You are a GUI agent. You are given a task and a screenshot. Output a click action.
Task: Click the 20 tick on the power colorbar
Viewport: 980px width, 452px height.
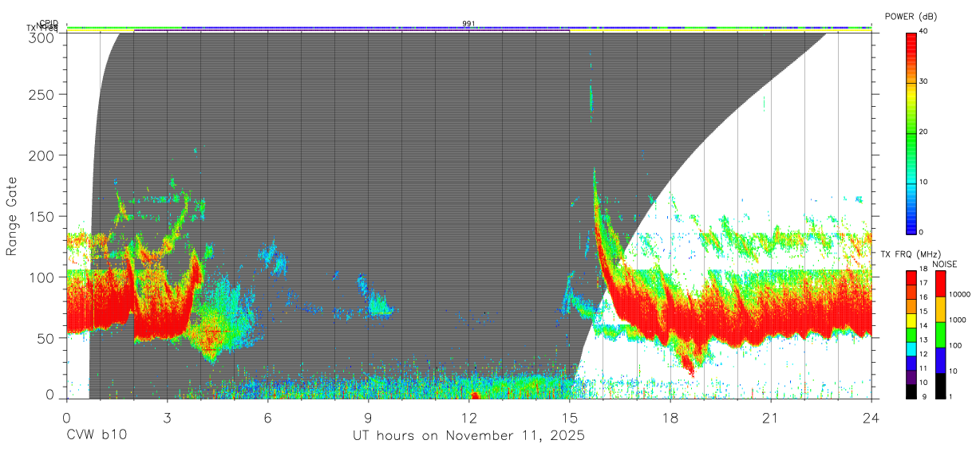(x=924, y=132)
